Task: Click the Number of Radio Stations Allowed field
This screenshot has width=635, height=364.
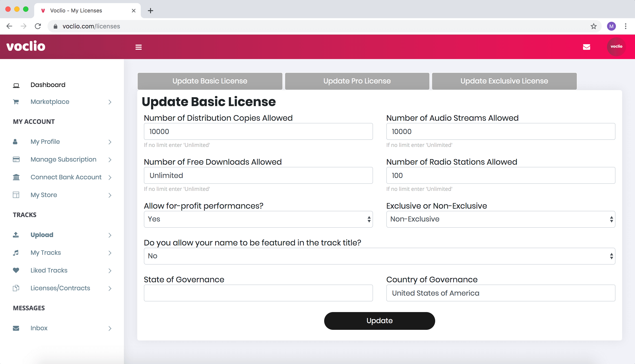Action: pos(500,176)
